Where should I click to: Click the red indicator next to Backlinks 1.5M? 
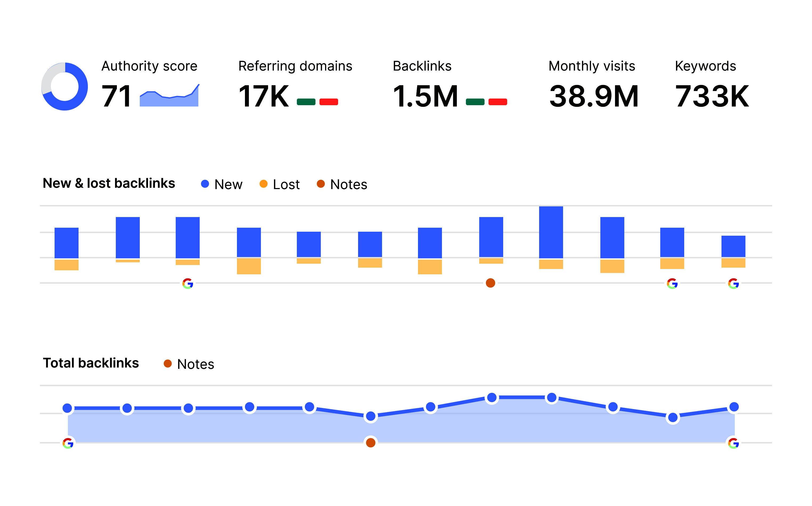pyautogui.click(x=498, y=102)
